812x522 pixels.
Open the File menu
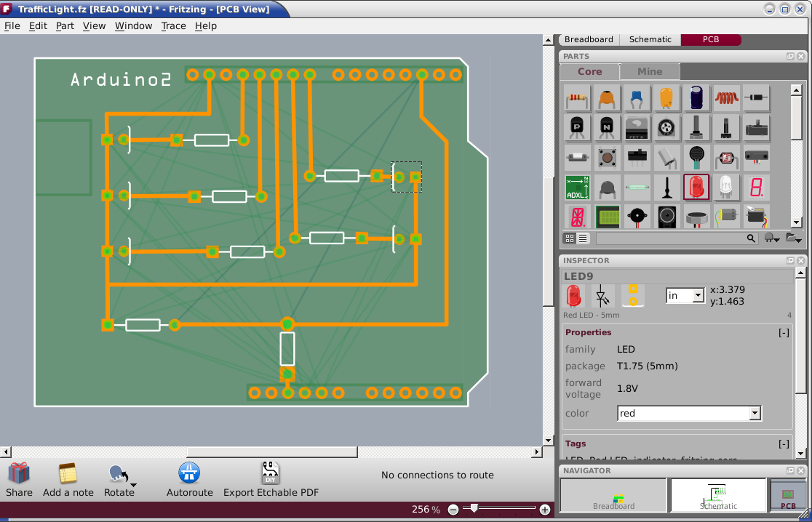12,26
